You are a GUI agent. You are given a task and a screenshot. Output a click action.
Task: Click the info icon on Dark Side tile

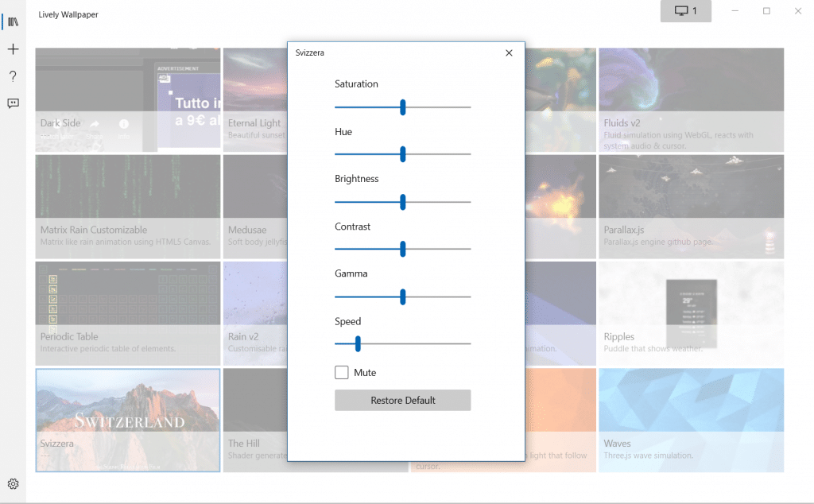123,124
